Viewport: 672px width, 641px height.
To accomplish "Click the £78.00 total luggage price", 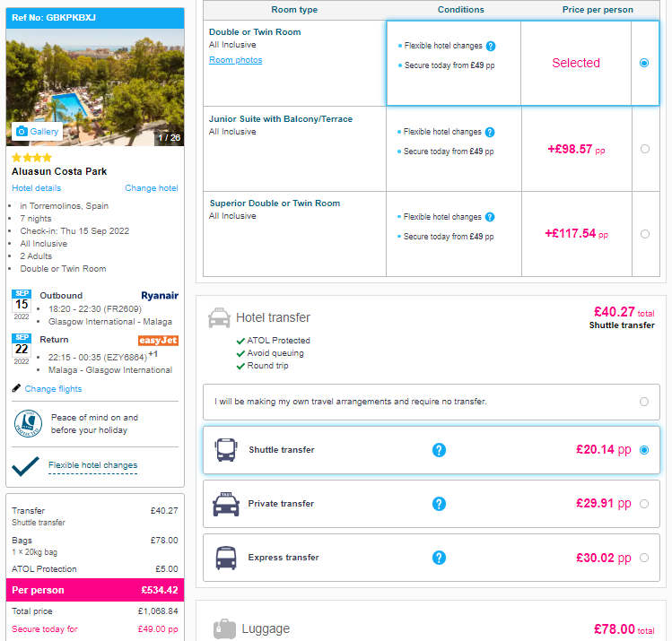I will point(624,629).
